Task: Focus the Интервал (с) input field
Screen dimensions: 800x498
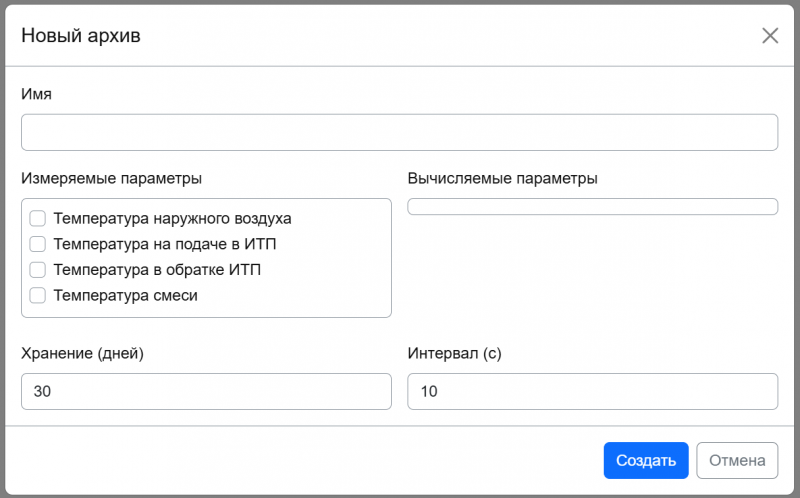Action: [592, 392]
